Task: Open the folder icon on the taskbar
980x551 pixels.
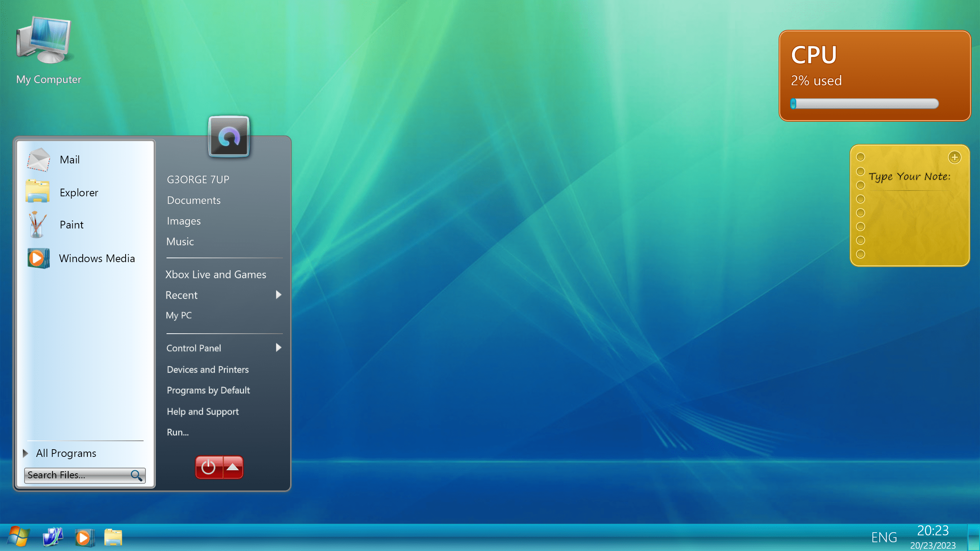Action: point(113,537)
